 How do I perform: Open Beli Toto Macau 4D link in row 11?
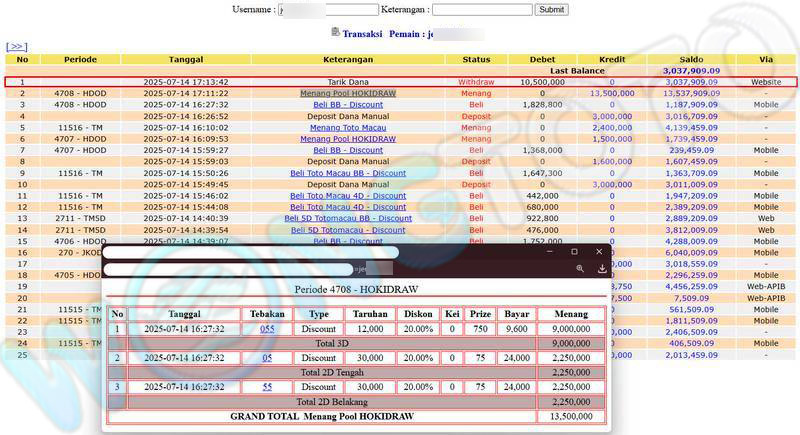[x=348, y=195]
